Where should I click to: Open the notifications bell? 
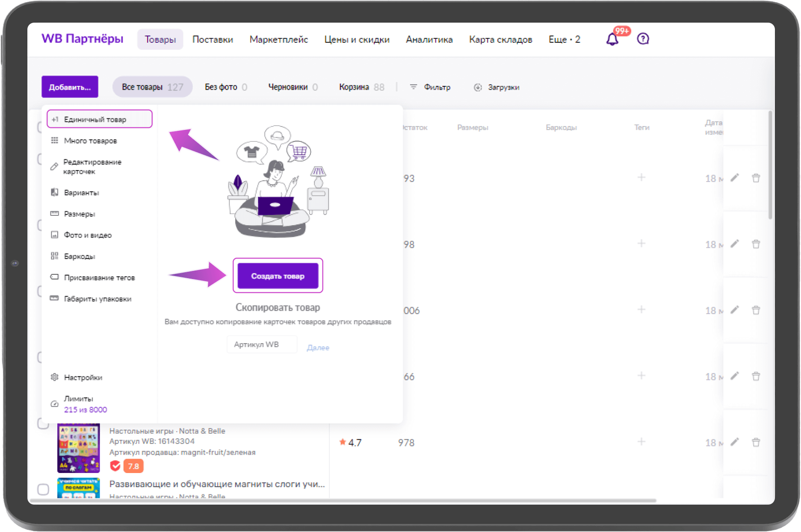(612, 39)
